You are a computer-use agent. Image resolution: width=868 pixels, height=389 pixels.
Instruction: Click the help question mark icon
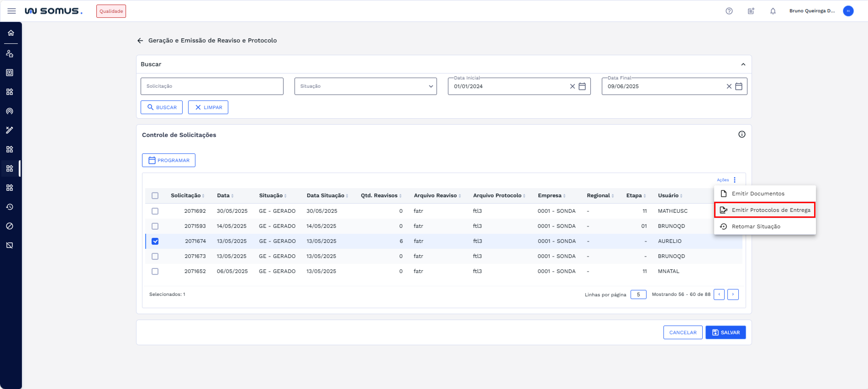tap(729, 11)
